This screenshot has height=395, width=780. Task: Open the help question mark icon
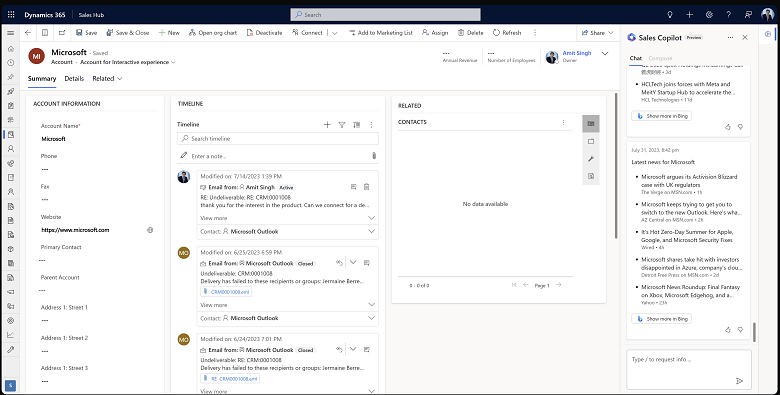click(x=729, y=14)
